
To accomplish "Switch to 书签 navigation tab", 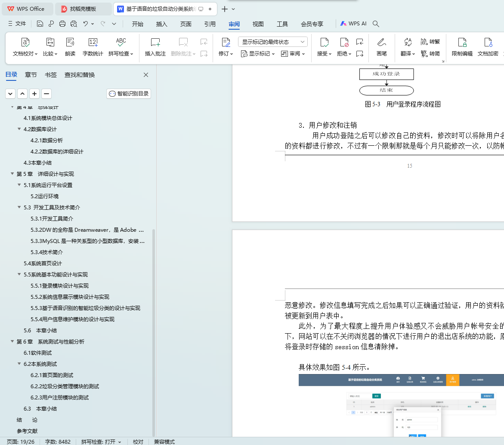I will click(x=51, y=75).
